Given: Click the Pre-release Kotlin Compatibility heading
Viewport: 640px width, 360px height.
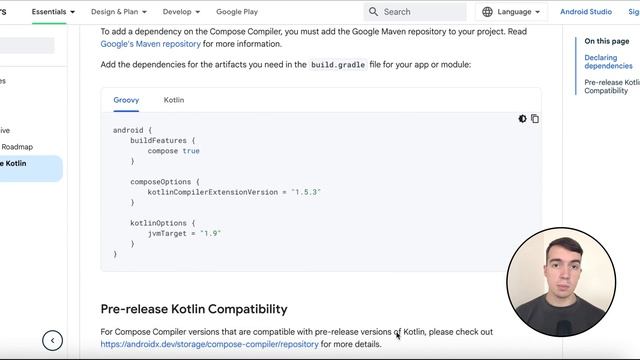Looking at the screenshot, I should coord(194,309).
